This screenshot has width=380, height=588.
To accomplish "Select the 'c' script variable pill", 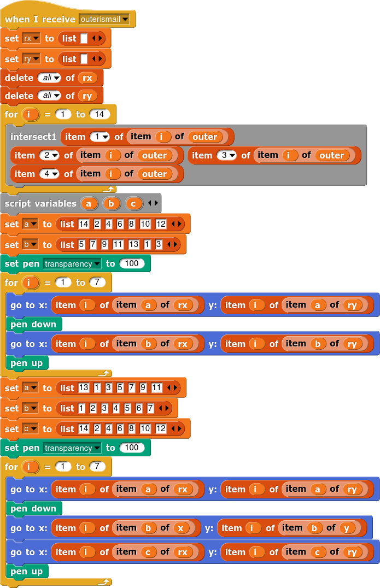I will 133,204.
